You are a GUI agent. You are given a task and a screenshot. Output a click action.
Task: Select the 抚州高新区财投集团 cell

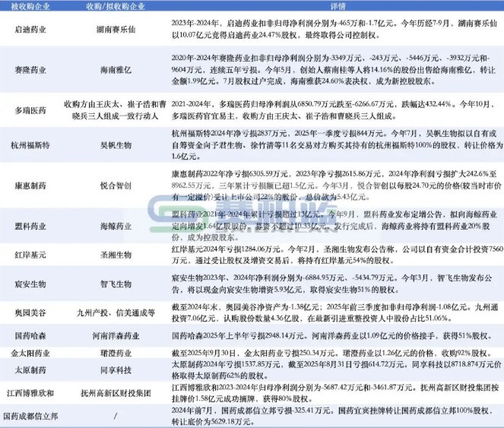(116, 393)
